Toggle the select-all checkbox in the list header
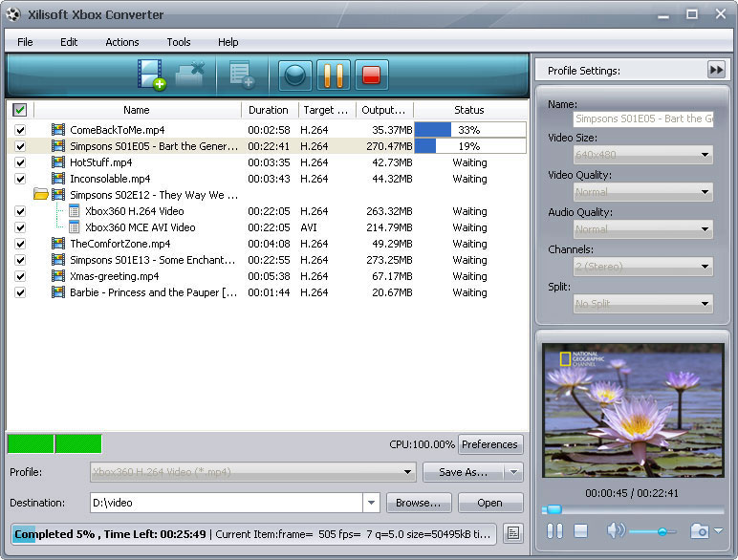Screen dimensions: 738x560 tap(19, 110)
